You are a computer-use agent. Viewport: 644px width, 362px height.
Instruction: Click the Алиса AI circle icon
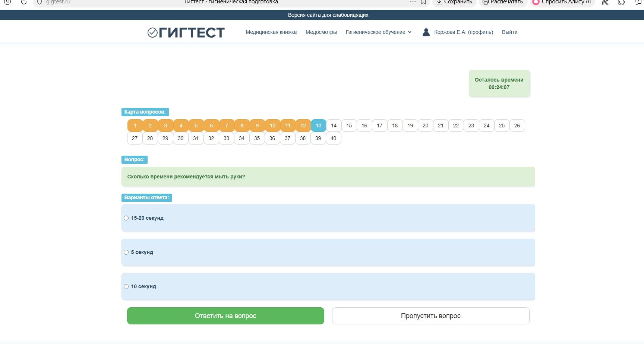pyautogui.click(x=536, y=2)
